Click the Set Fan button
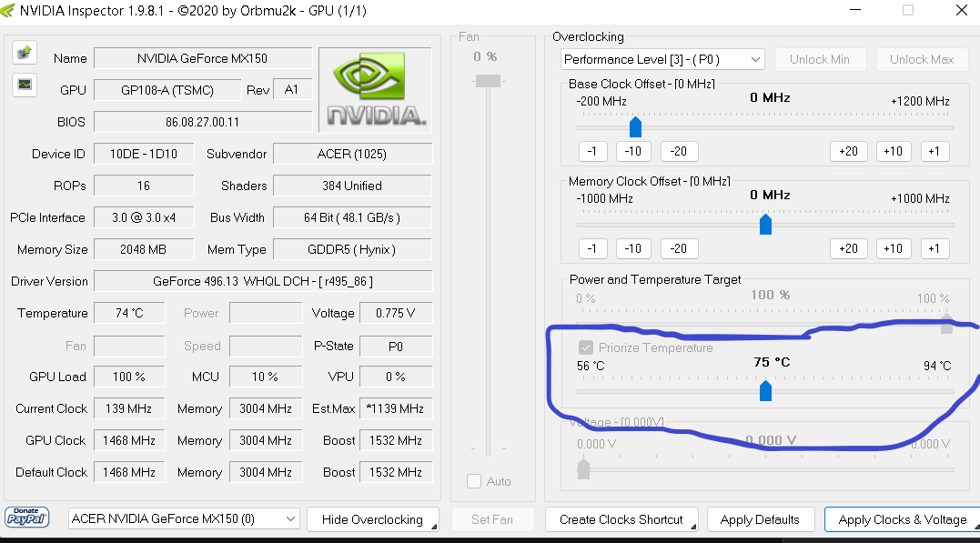Viewport: 980px width, 543px height. [x=492, y=519]
